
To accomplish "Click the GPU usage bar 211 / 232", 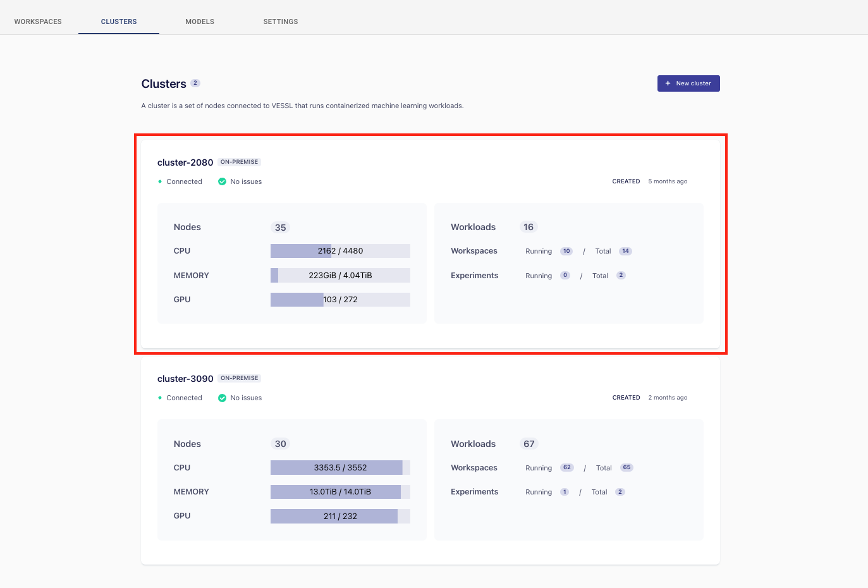I will click(340, 517).
